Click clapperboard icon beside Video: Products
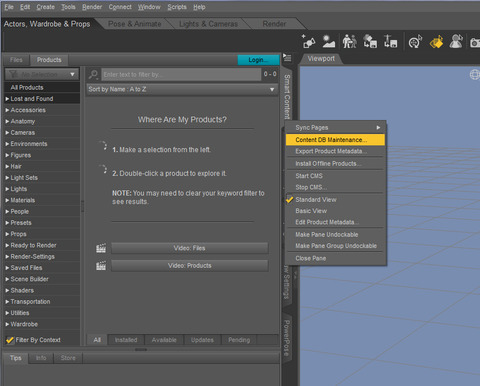The height and width of the screenshot is (386, 480). pos(101,266)
